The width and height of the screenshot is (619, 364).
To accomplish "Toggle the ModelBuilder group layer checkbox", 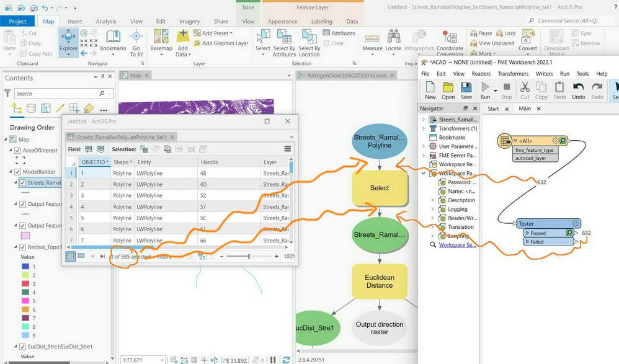I will tap(17, 172).
